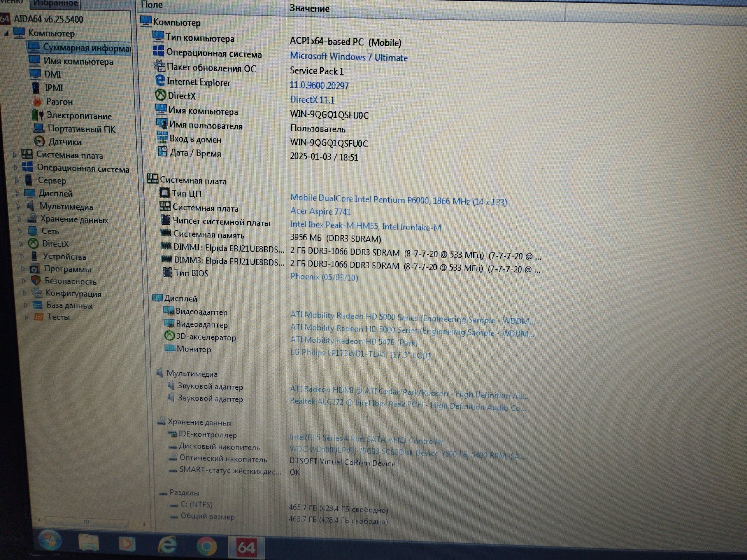Open the Realtek ALC272 audio link
Viewport: 747px width, 560px height.
[408, 404]
